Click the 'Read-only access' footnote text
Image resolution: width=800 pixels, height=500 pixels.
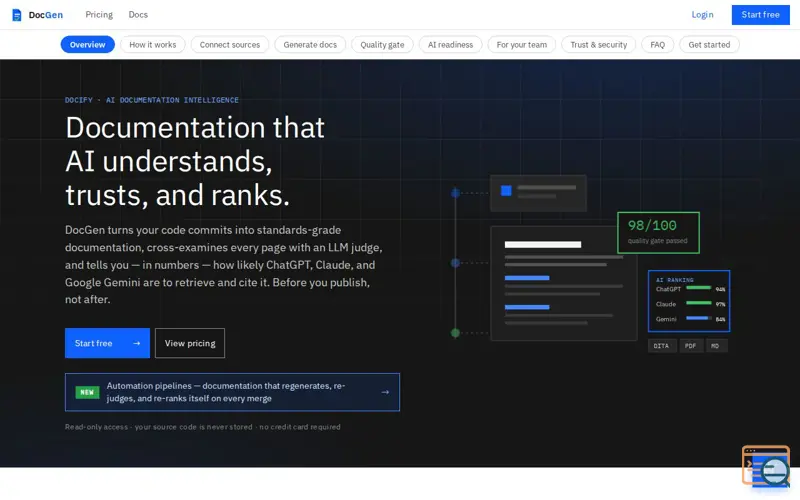point(203,427)
